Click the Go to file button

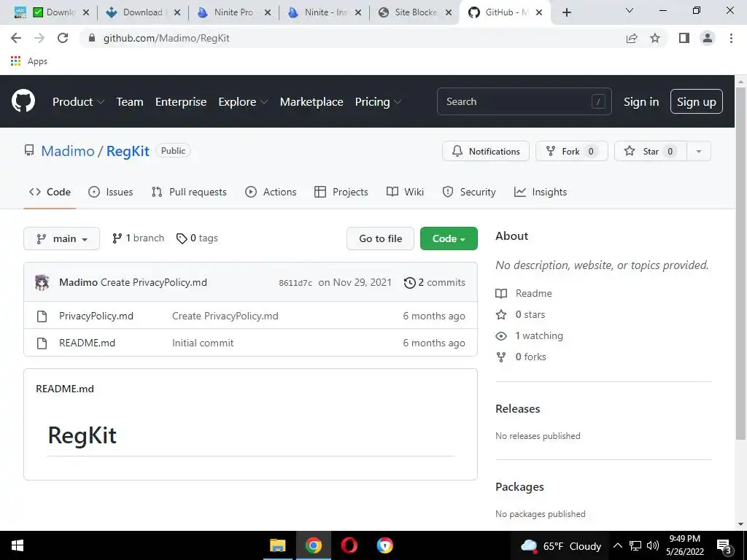click(380, 238)
